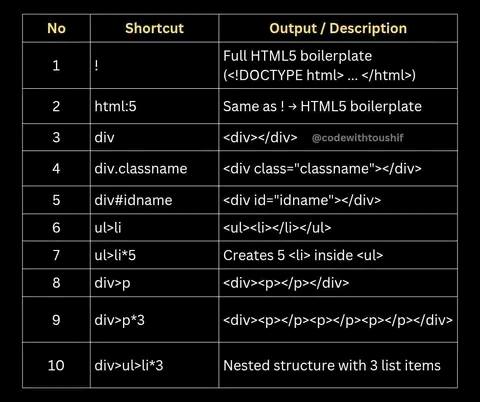Select the "div>ul>li*3" shortcut cell
Screen dimensions: 480x402
pos(154,365)
